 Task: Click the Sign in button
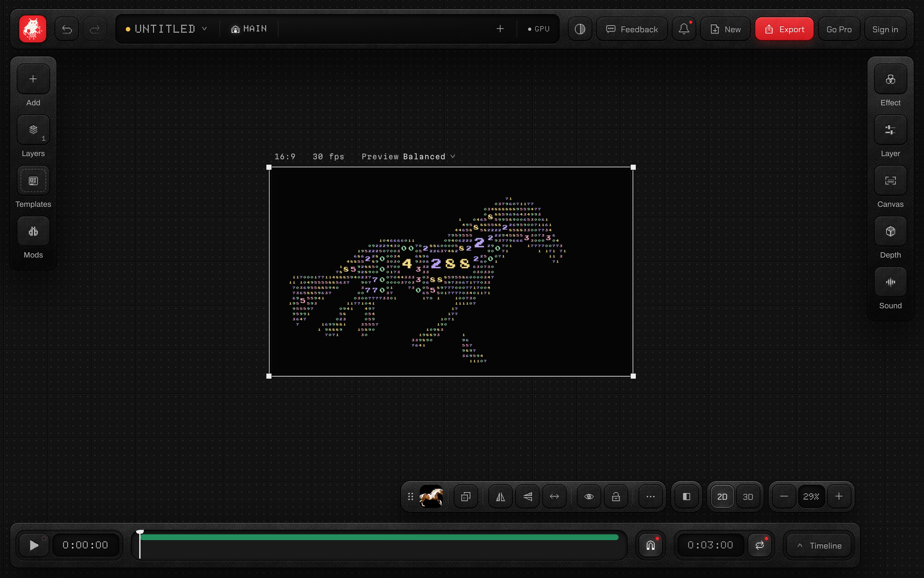pyautogui.click(x=885, y=29)
